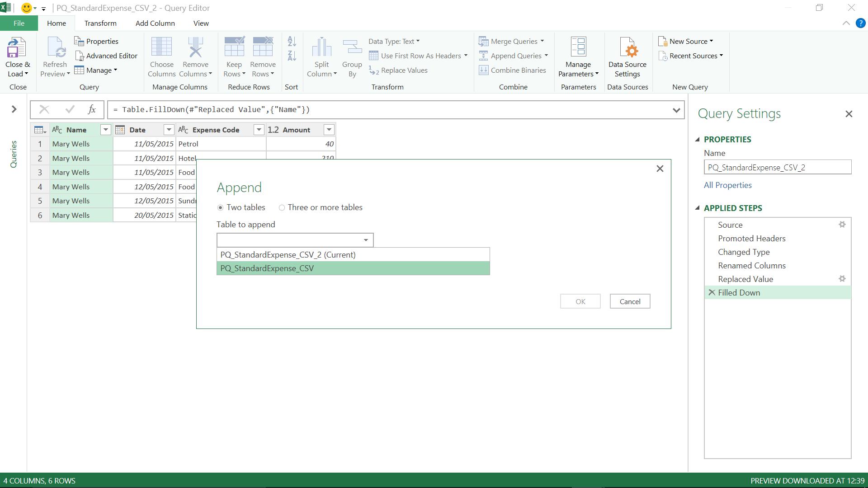This screenshot has height=488, width=868.
Task: Click Replace Values in the ribbon
Action: point(398,70)
